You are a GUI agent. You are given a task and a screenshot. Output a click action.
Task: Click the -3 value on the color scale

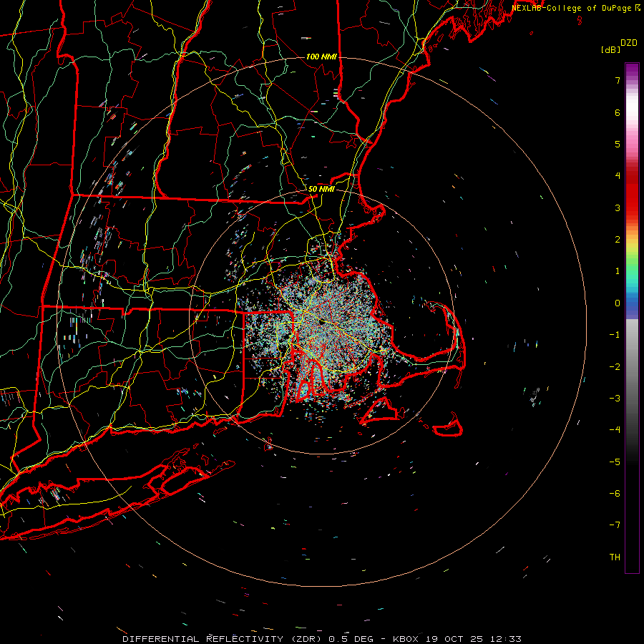coord(615,399)
